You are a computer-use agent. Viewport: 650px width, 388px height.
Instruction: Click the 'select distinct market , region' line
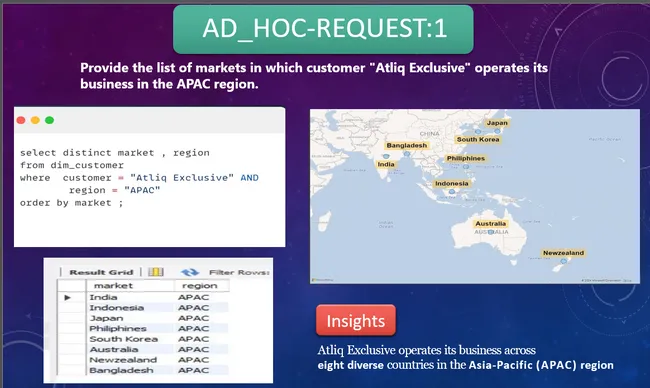[115, 153]
